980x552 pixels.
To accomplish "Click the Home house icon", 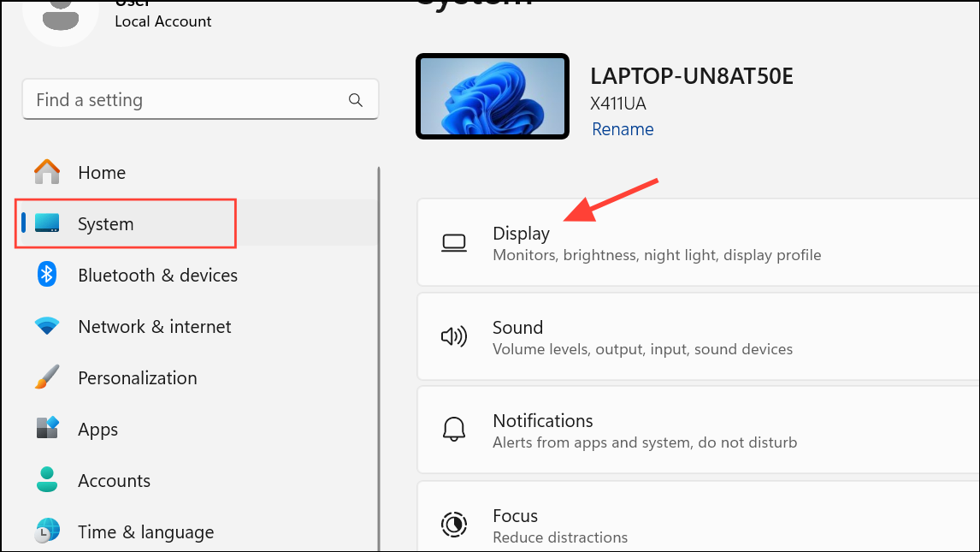I will click(x=47, y=172).
